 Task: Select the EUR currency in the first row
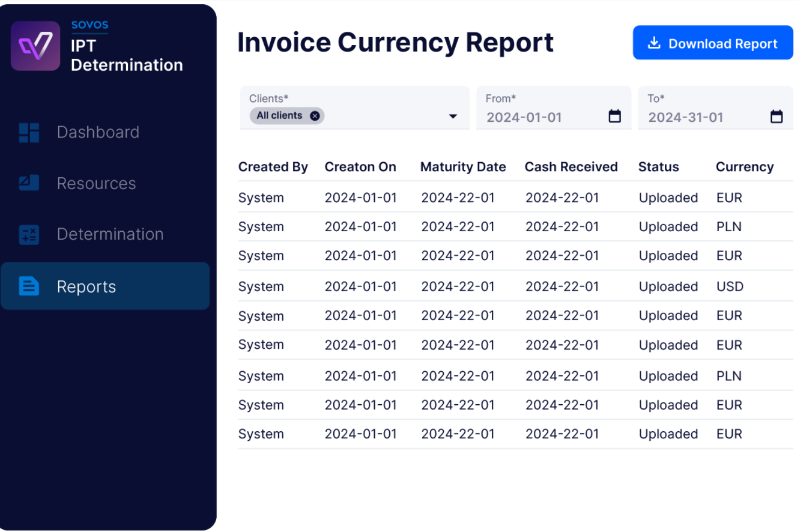pos(729,198)
